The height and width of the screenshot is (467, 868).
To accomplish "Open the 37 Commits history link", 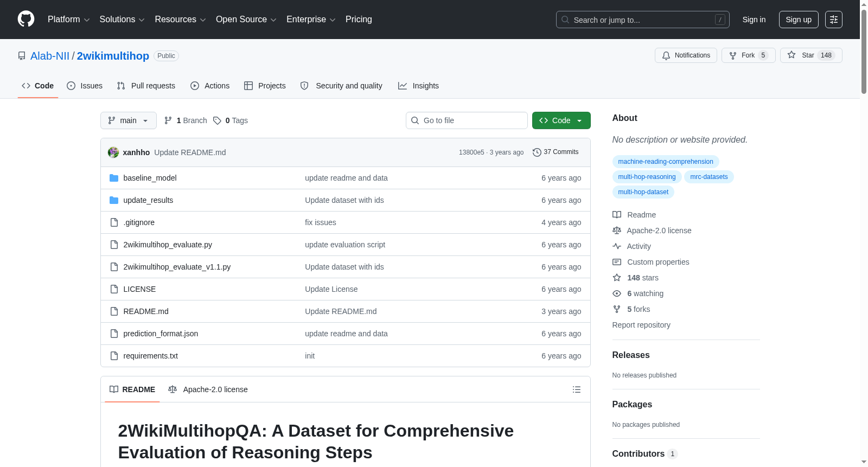I will click(x=556, y=152).
